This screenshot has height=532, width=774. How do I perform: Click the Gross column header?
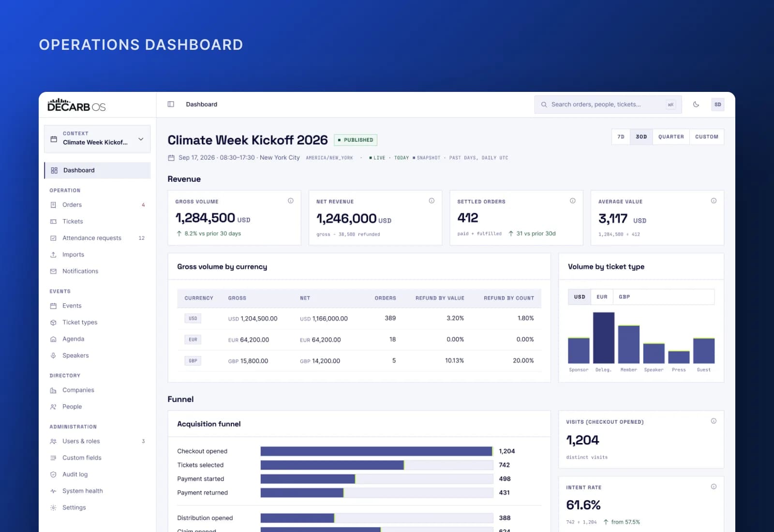[x=237, y=298]
